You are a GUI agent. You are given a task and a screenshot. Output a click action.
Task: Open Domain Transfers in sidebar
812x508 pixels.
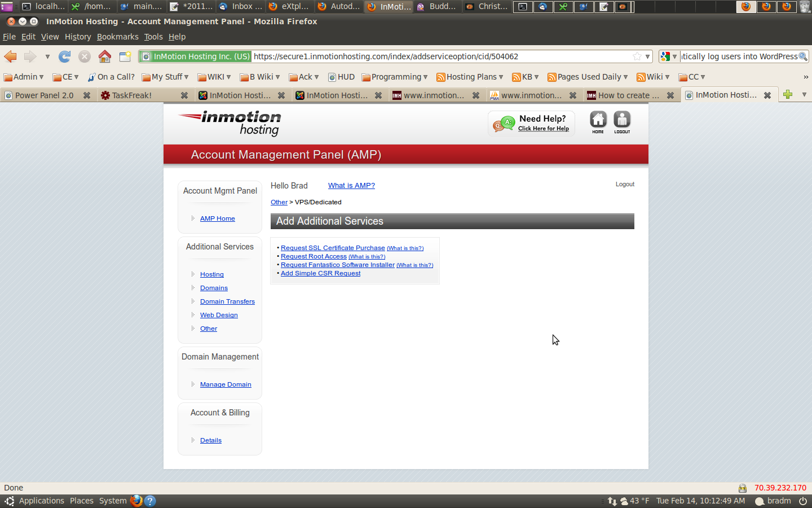pyautogui.click(x=227, y=301)
